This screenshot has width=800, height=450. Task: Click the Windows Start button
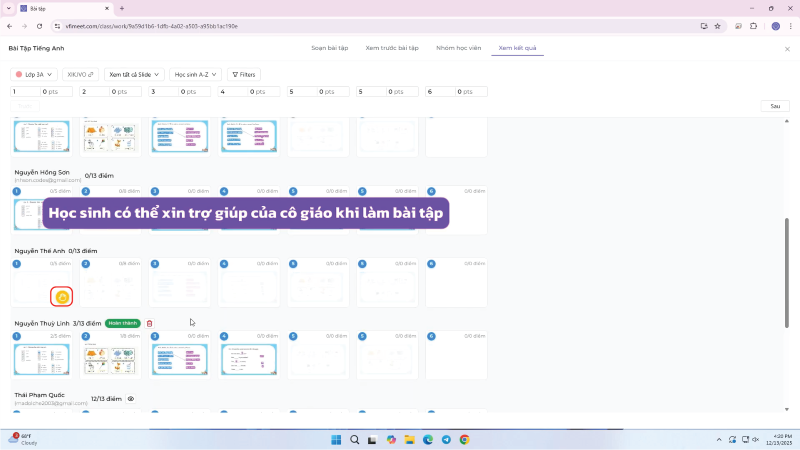[337, 439]
